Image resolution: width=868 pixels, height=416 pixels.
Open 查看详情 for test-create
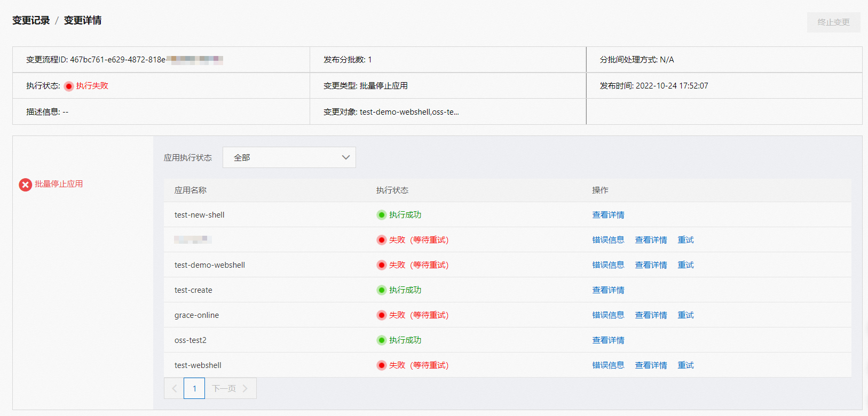[608, 290]
